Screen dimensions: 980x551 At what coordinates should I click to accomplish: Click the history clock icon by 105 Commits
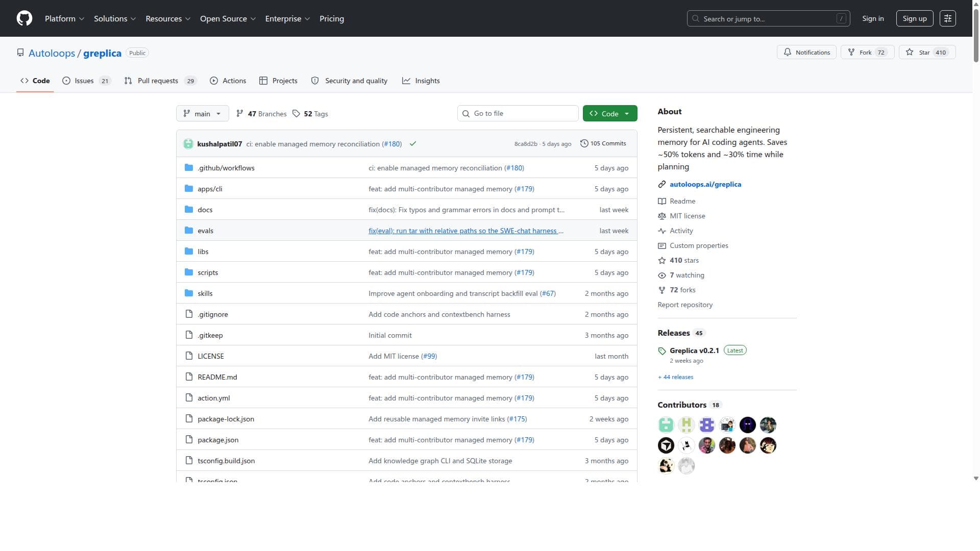click(584, 143)
